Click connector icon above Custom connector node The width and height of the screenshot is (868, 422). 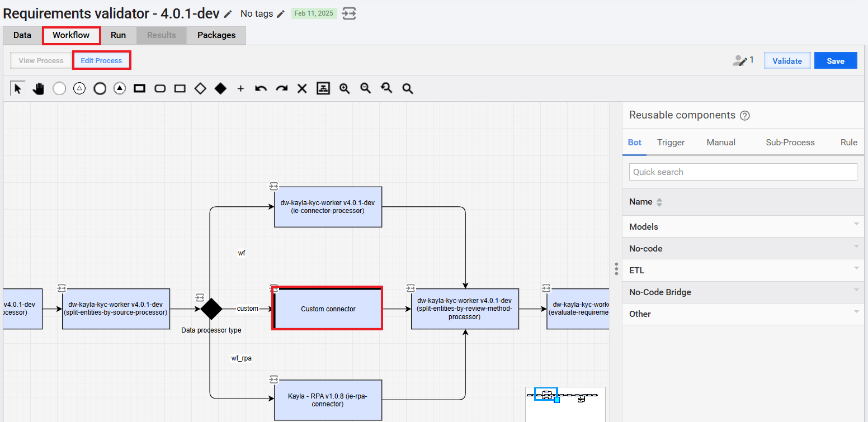tap(273, 288)
